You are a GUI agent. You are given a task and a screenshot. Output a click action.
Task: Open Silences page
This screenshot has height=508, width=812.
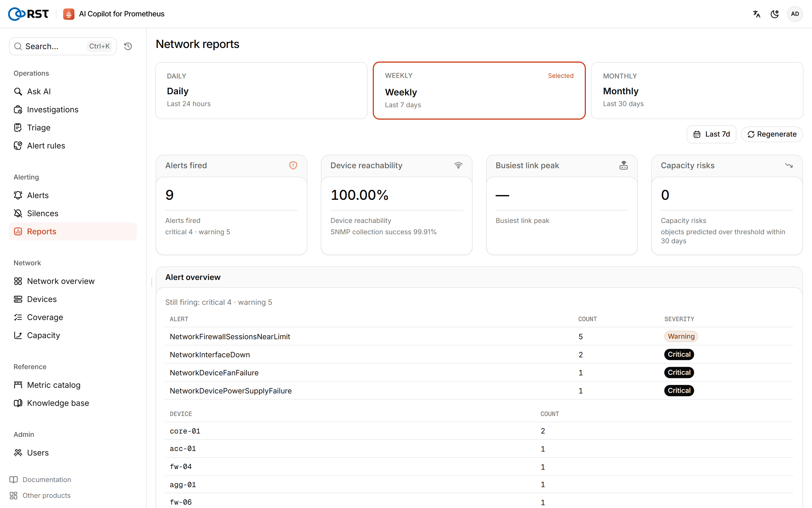pos(73,213)
